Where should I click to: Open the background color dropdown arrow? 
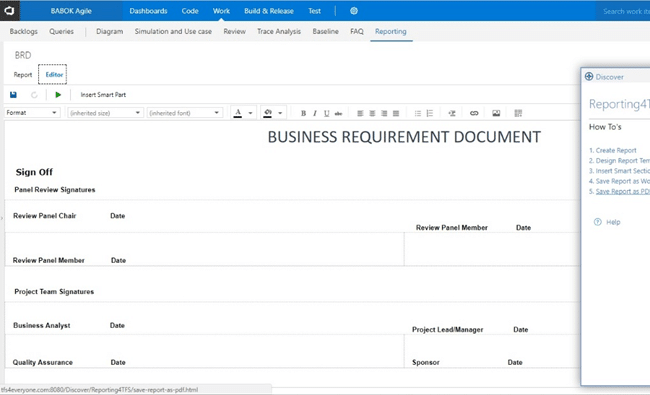(280, 113)
